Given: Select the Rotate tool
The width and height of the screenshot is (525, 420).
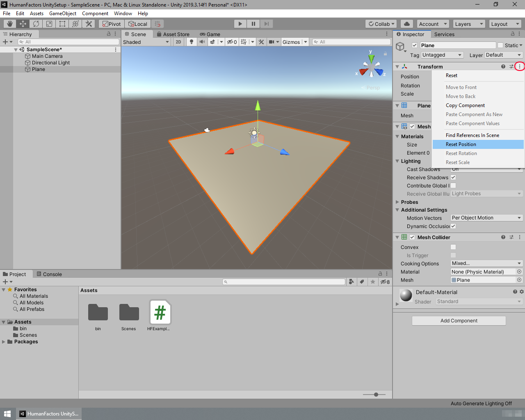Looking at the screenshot, I should 36,24.
